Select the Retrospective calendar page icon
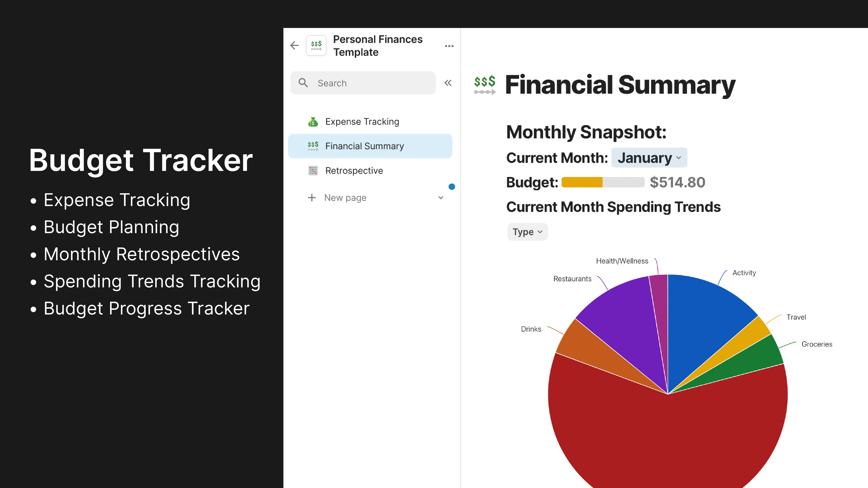 click(313, 171)
